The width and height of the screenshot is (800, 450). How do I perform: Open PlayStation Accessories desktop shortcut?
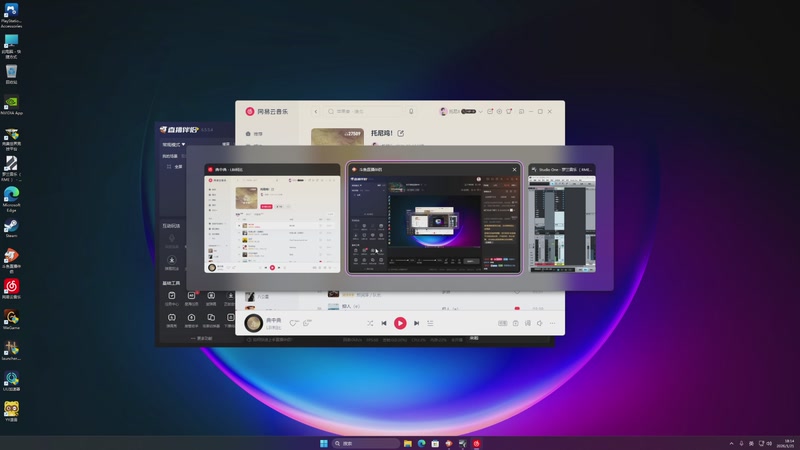(x=11, y=15)
